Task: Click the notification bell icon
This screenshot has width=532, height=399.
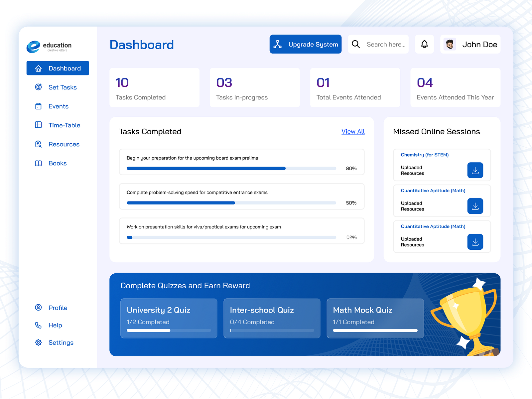Action: pyautogui.click(x=424, y=44)
